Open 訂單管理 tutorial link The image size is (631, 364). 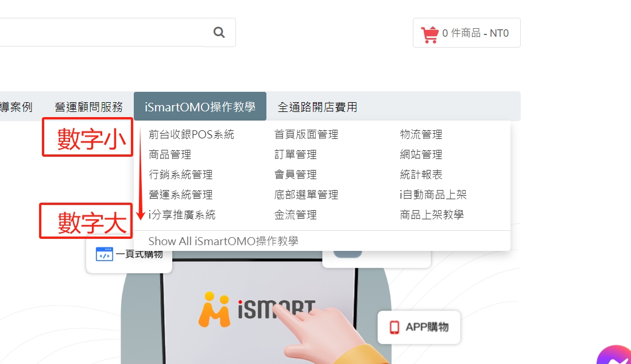coord(295,154)
